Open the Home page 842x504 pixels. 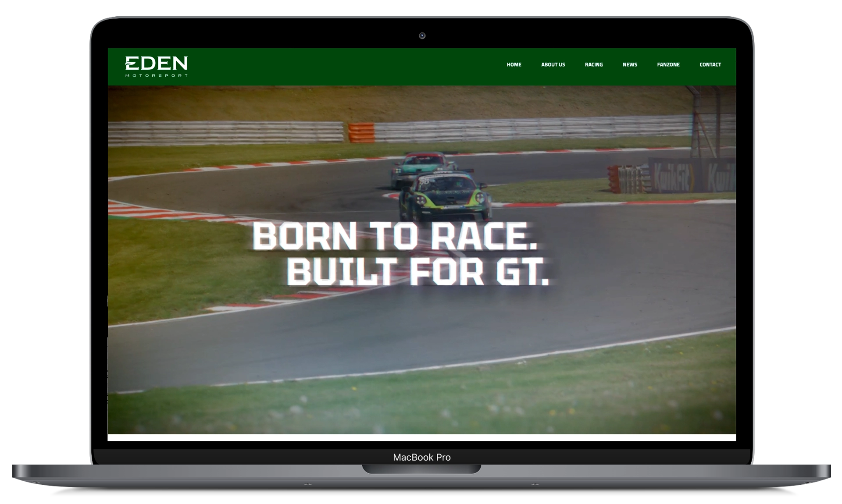pyautogui.click(x=514, y=64)
